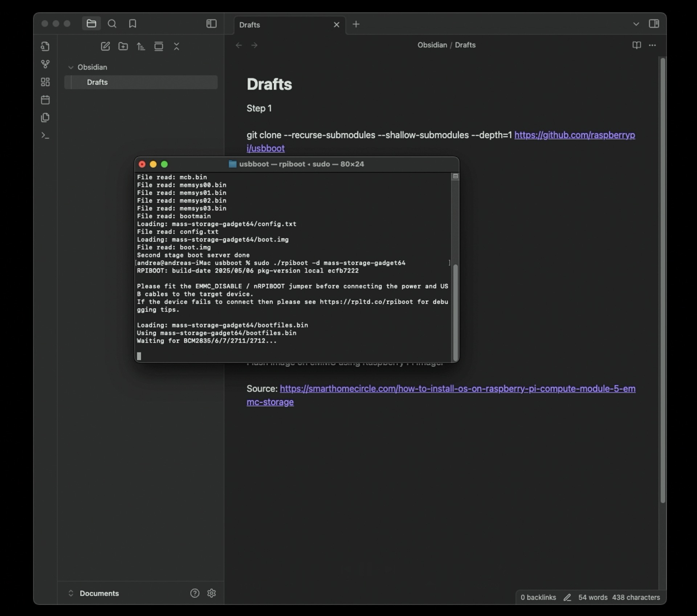Open a new tab with plus

356,24
